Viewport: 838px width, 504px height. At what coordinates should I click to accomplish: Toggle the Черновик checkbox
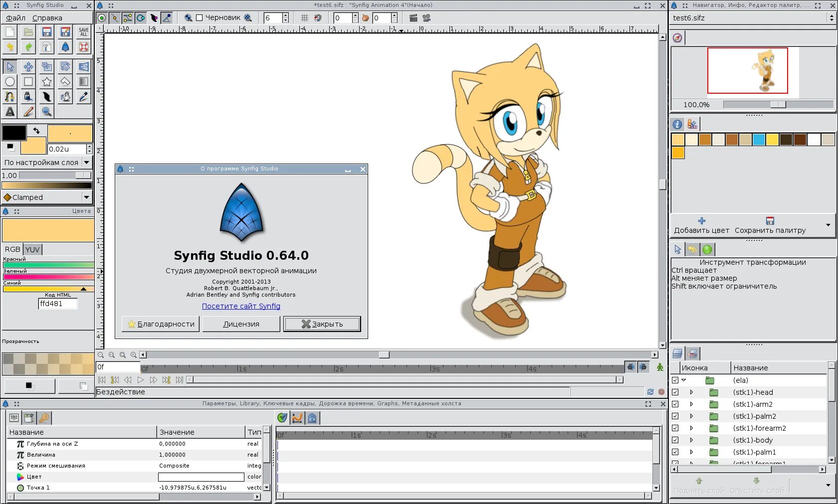200,18
